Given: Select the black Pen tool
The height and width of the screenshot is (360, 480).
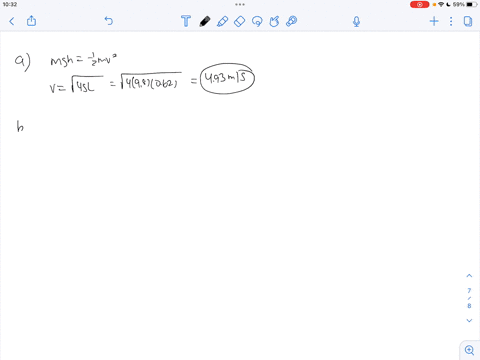Looking at the screenshot, I should pyautogui.click(x=205, y=21).
